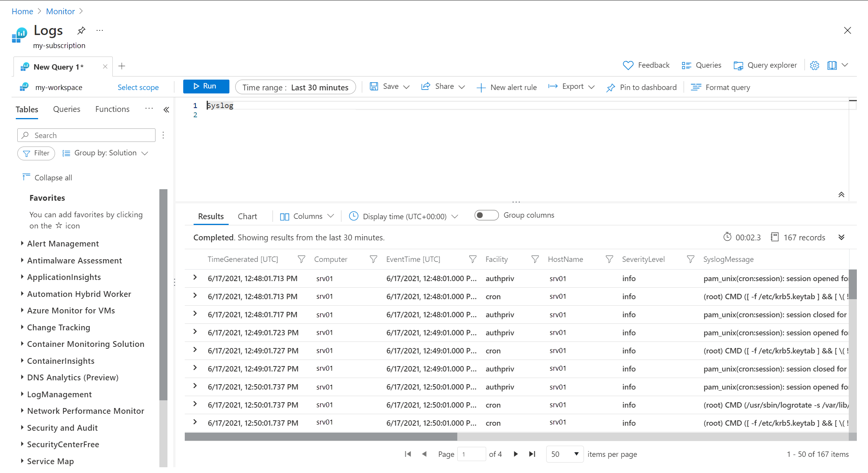Open the items per page dropdown

tap(565, 454)
